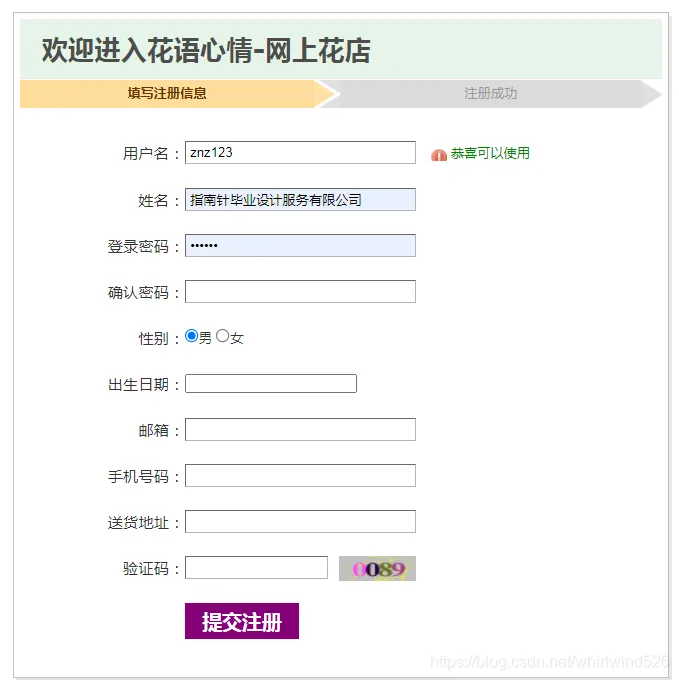
Task: Click the blog.csdn.net watermark link
Action: [x=549, y=662]
